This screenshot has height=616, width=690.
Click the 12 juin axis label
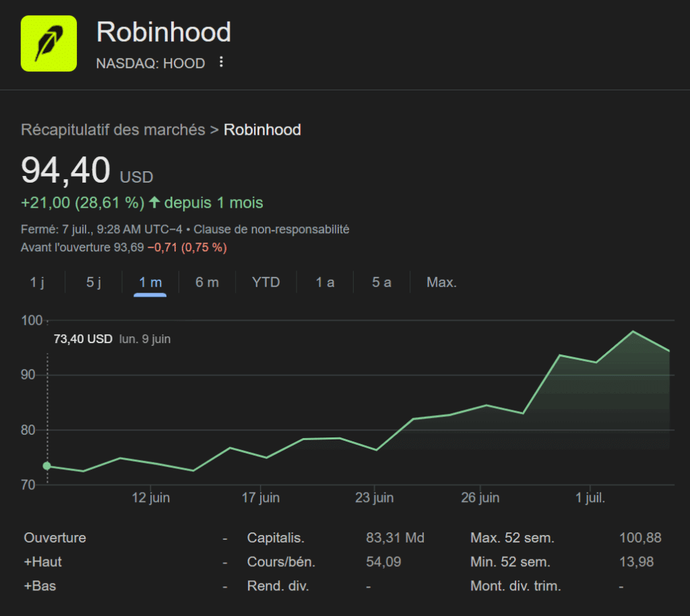tap(151, 497)
